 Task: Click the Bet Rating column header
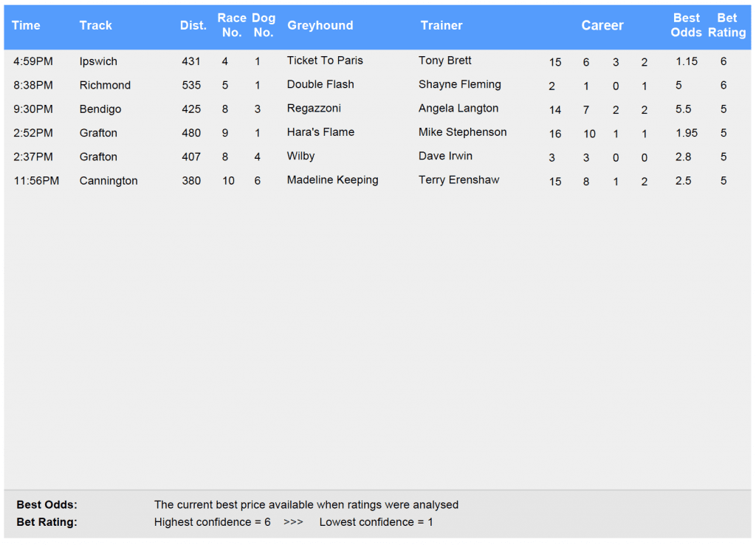click(x=726, y=25)
